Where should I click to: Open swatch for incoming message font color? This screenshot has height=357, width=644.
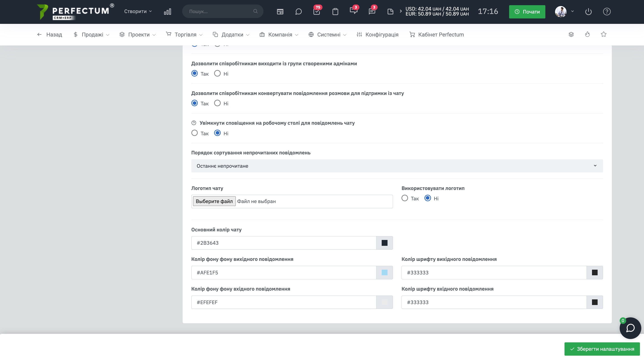click(595, 302)
